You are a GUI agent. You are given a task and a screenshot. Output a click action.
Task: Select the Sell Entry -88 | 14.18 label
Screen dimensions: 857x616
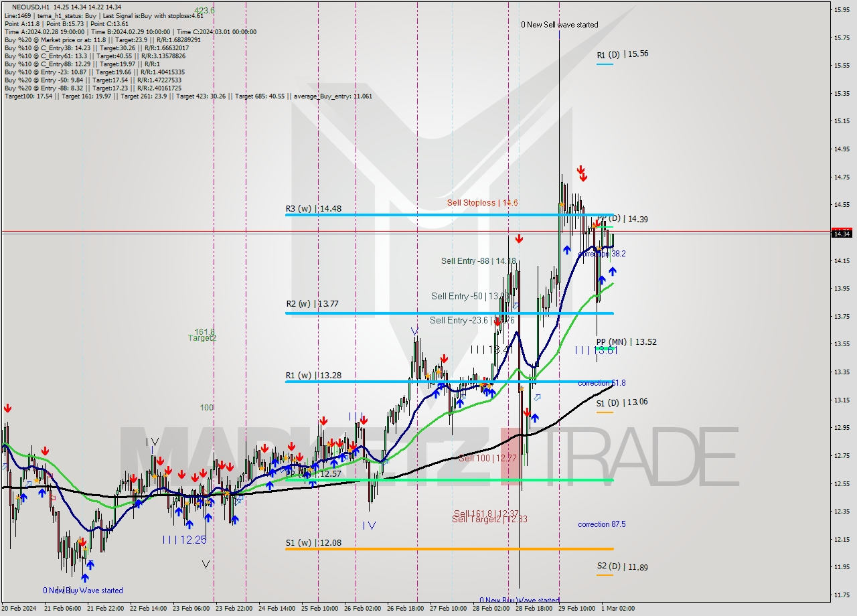point(478,261)
